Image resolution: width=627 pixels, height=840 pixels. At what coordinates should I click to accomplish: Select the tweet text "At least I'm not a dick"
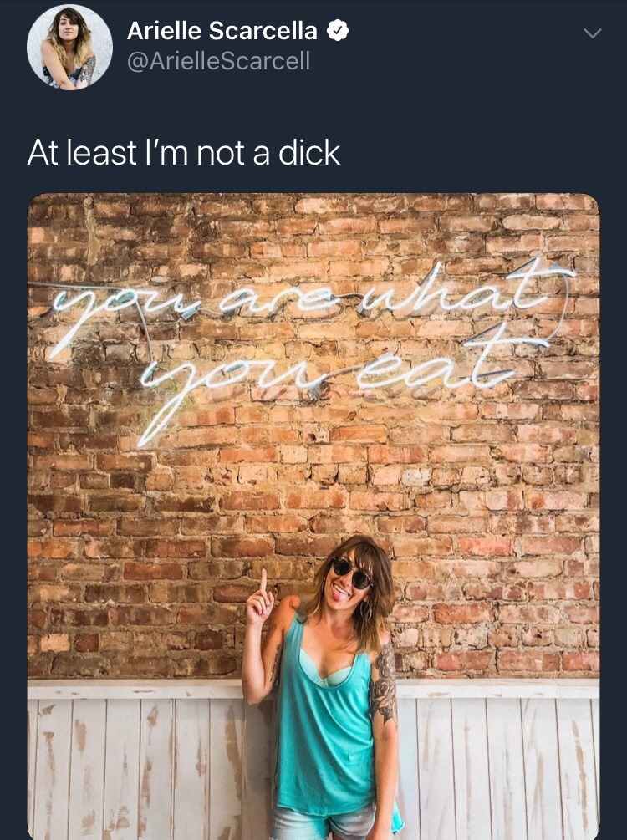[x=184, y=153]
